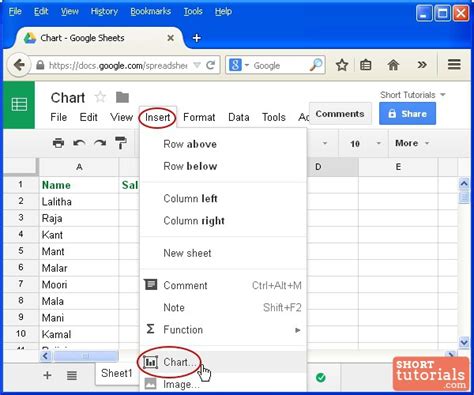
Task: Click the print icon in toolbar
Action: tap(58, 143)
